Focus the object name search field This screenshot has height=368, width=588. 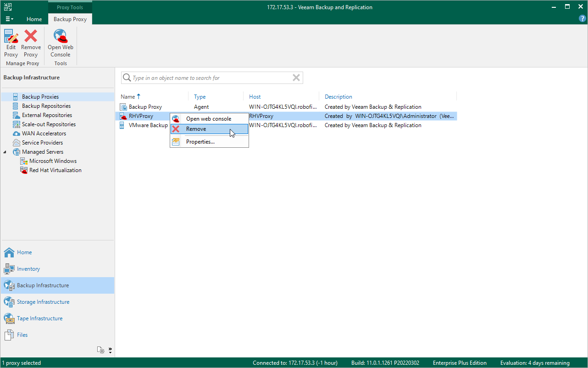coord(211,78)
